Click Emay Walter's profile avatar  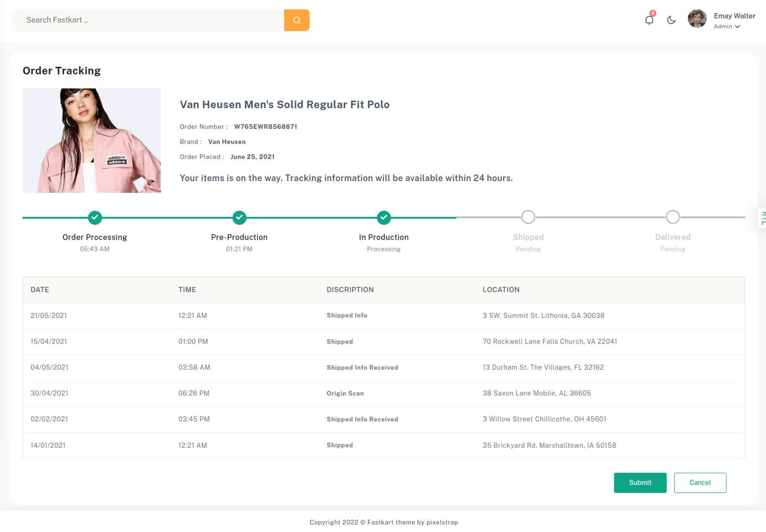697,19
